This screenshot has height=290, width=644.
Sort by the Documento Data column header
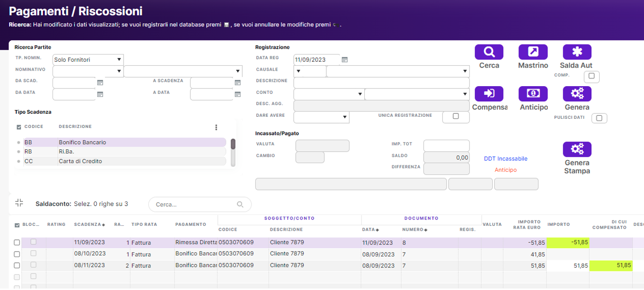[x=370, y=230]
